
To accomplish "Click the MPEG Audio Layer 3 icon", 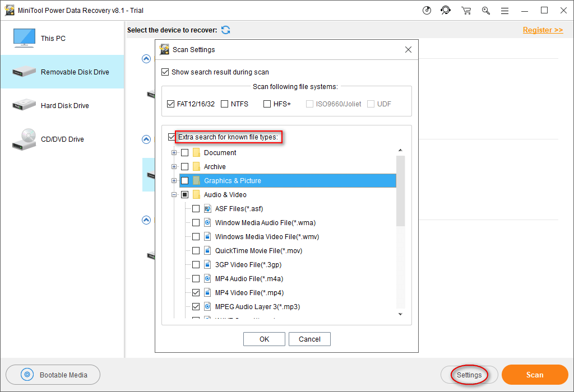I will point(207,306).
